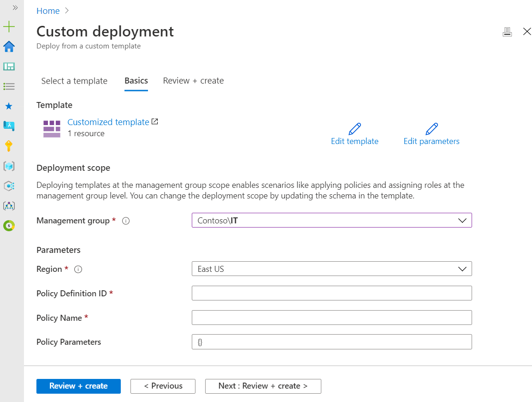532x402 pixels.
Task: Focus the Policy Definition ID field
Action: pyautogui.click(x=331, y=293)
